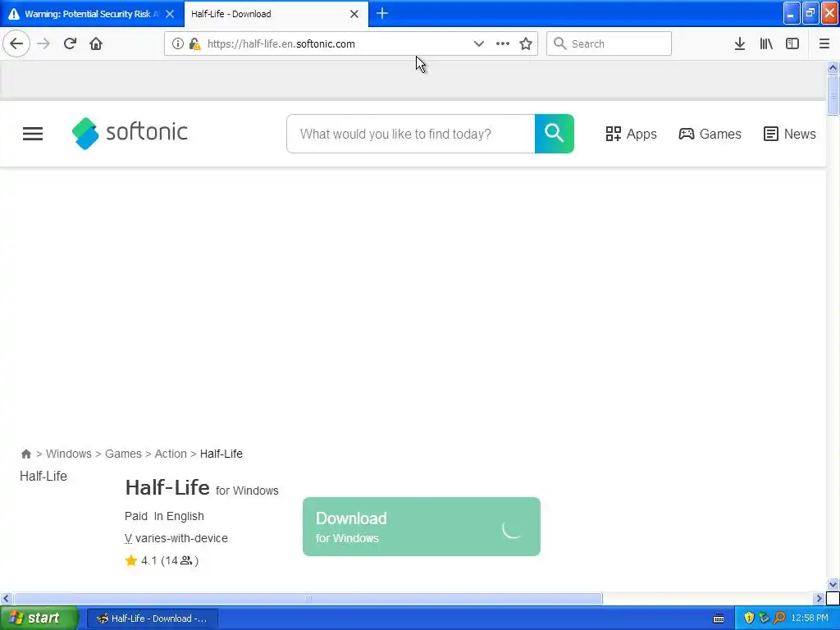Click the Download for Windows button
Viewport: 840px width, 630px height.
click(422, 527)
